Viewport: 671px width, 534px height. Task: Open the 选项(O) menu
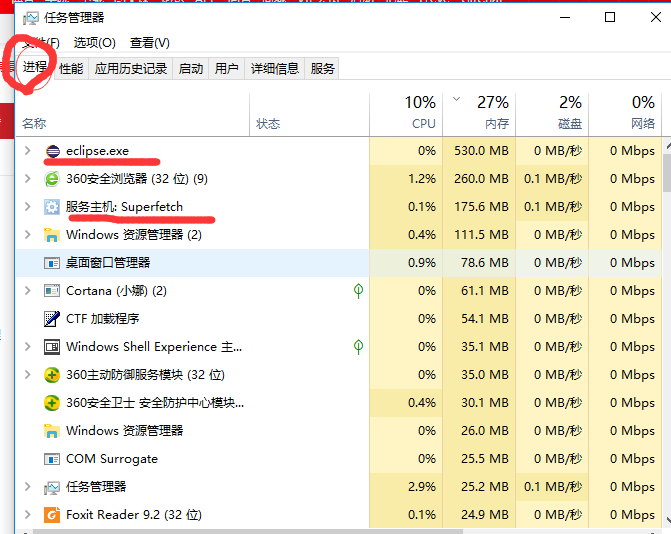click(95, 43)
